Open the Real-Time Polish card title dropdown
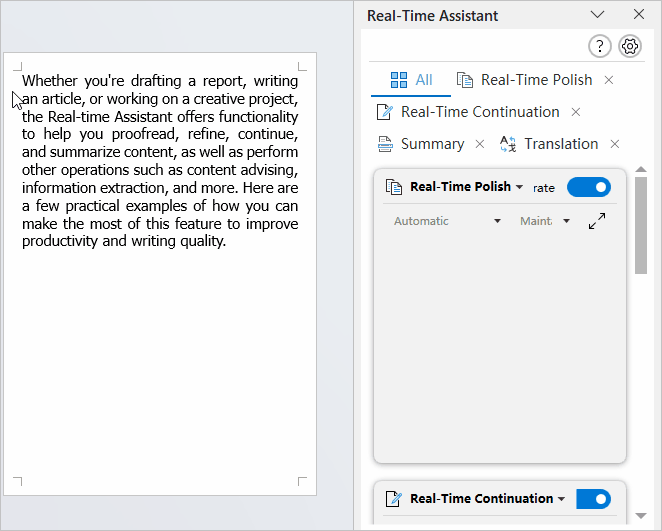662x531 pixels. tap(520, 187)
